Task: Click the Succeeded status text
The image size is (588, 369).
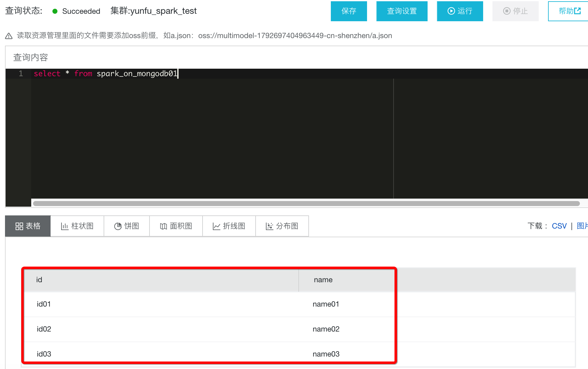Action: click(x=81, y=11)
